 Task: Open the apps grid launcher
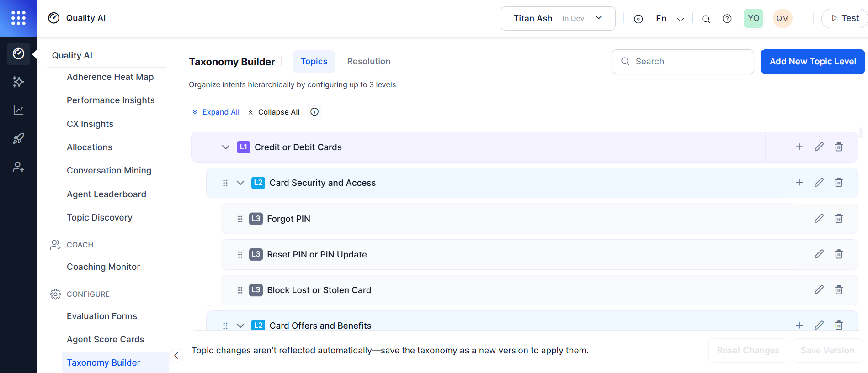[18, 18]
